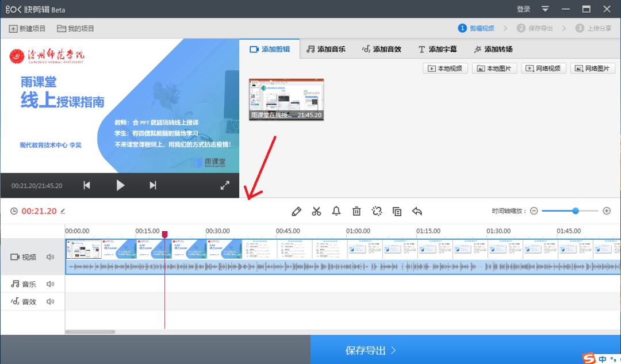Toggle 中 Chinese input mode indicator
Screen dimensions: 621x364
tap(603, 359)
